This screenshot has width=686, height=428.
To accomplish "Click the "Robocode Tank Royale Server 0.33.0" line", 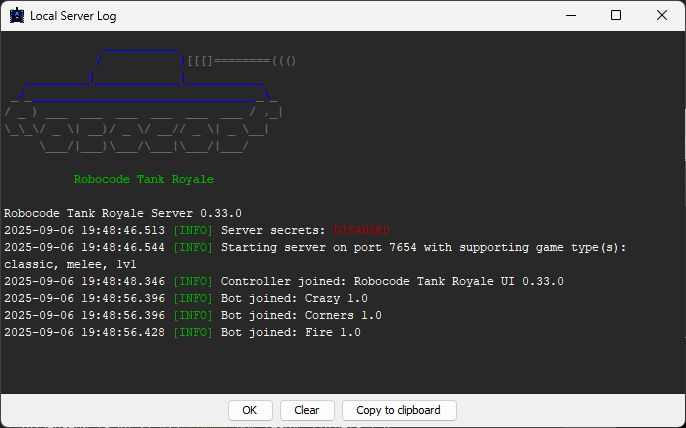I will point(122,213).
